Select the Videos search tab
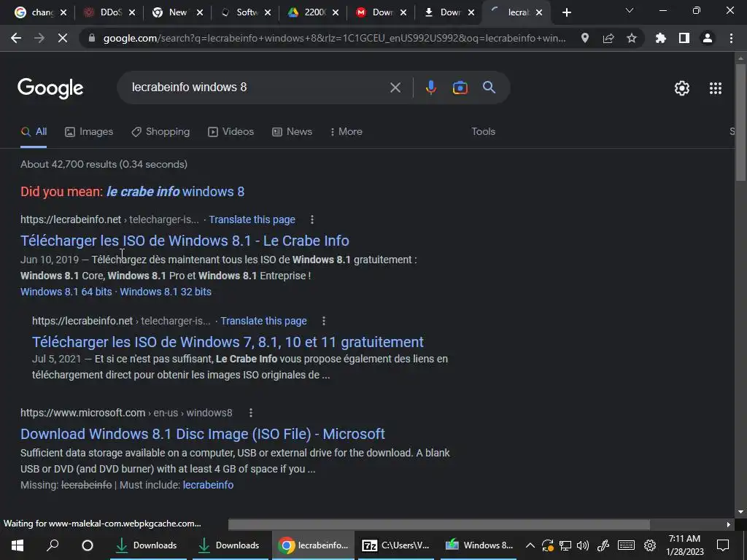747x560 pixels. [x=231, y=131]
